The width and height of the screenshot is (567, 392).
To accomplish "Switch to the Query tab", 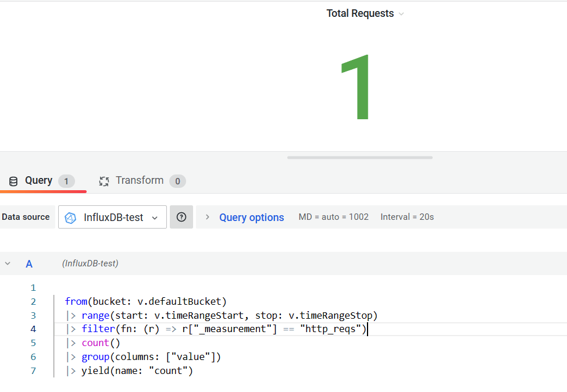I will [x=39, y=180].
